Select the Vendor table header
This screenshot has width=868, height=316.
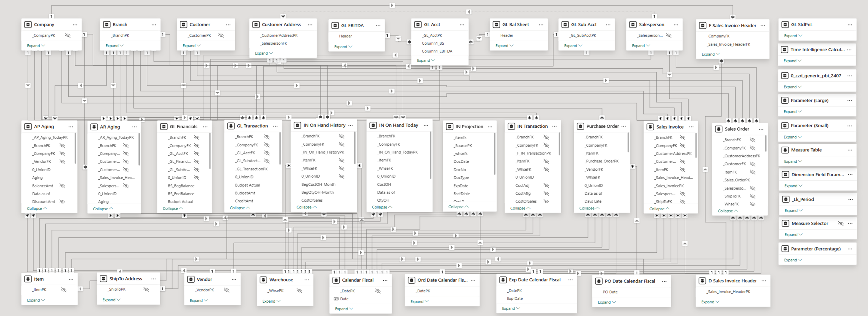point(204,280)
